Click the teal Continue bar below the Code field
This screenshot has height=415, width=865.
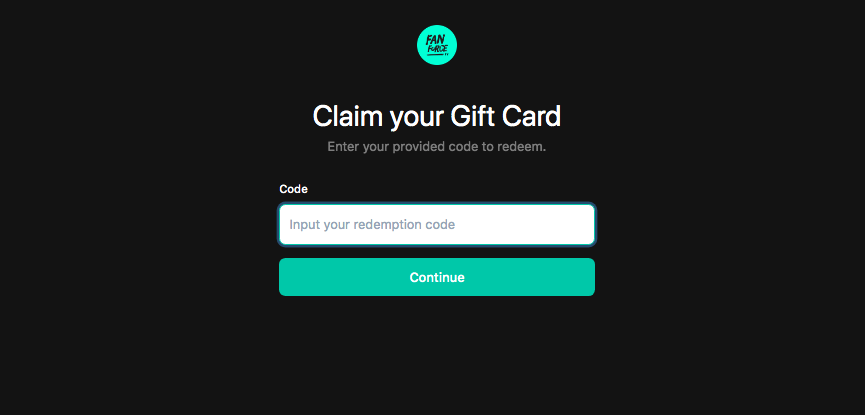[437, 277]
